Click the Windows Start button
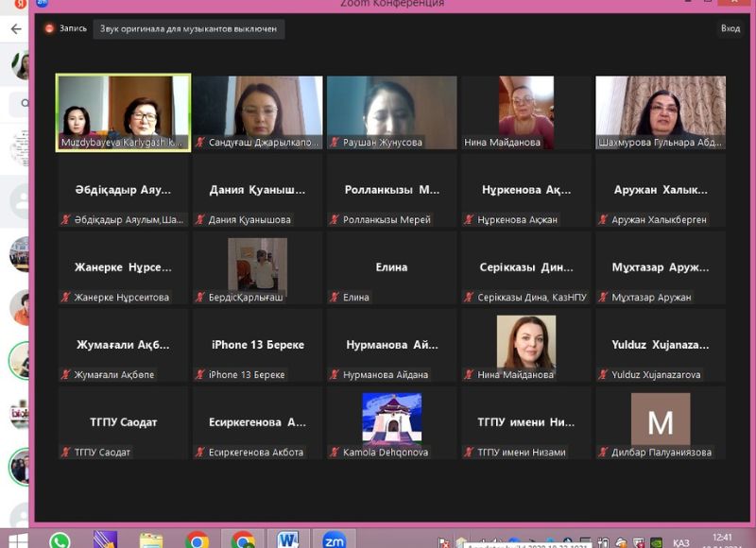 (x=16, y=540)
